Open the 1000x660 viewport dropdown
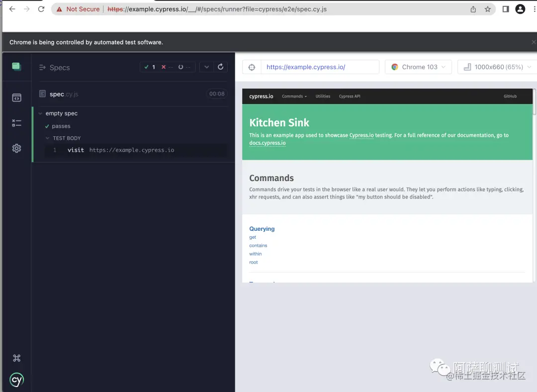Screen dimensions: 537x392 pos(497,67)
